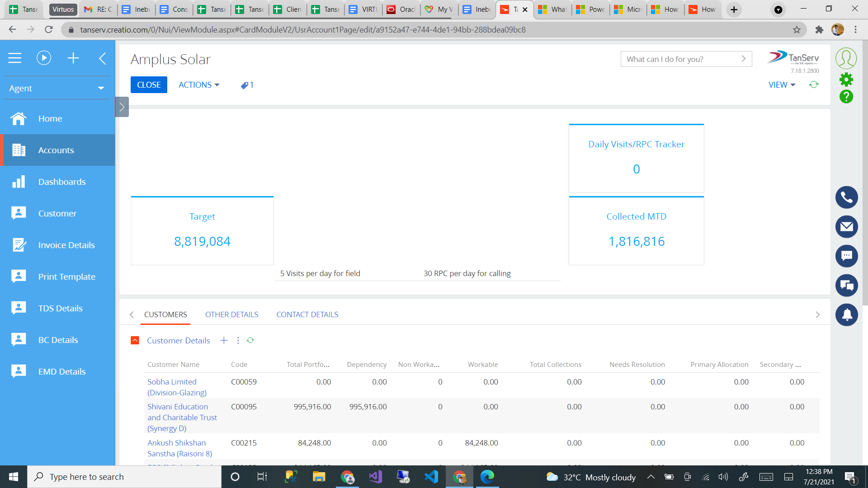Collapse the Customer Details section
This screenshot has height=488, width=868.
pos(135,340)
